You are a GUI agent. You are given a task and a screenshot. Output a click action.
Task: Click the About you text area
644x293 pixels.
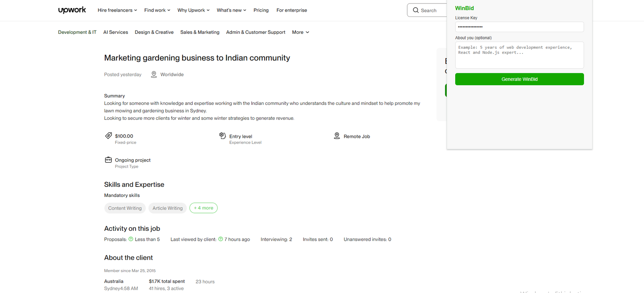pyautogui.click(x=519, y=55)
